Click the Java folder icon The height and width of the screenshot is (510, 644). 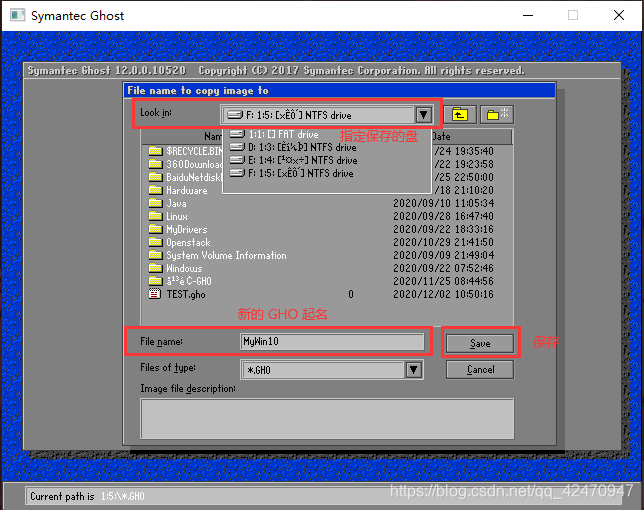click(155, 203)
